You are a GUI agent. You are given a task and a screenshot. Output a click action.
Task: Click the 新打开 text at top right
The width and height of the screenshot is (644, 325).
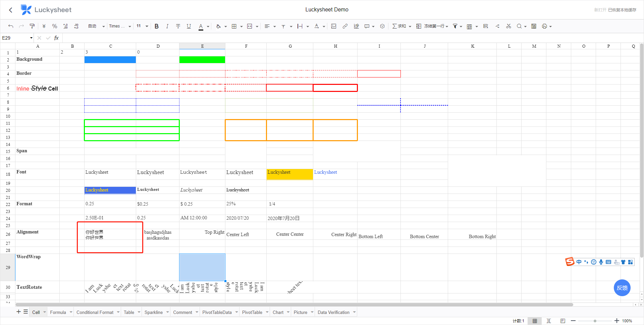pyautogui.click(x=600, y=10)
